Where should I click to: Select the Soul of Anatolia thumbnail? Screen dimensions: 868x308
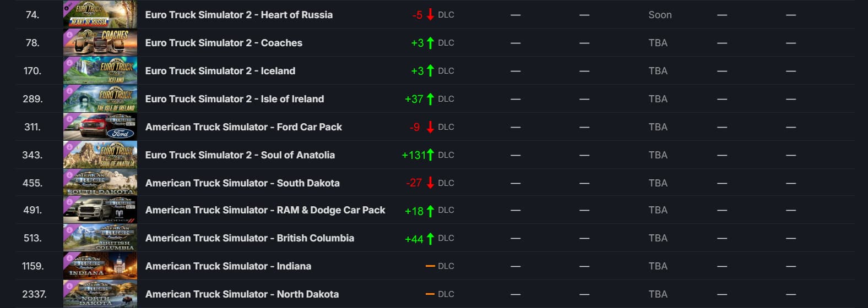(100, 155)
